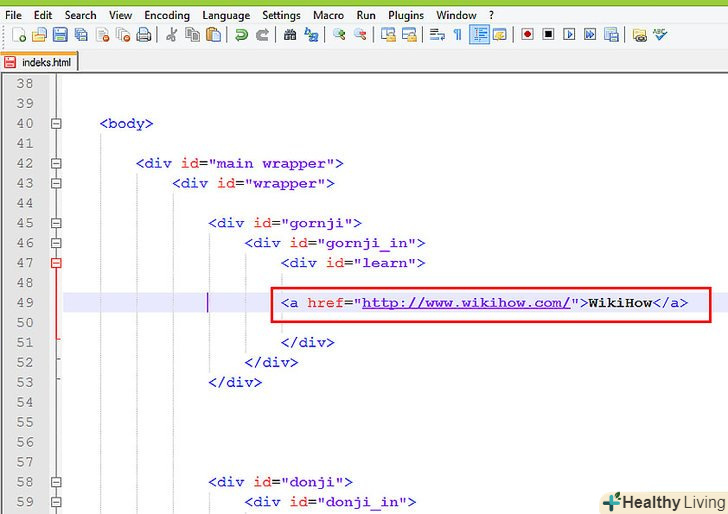Open the Encoding menu
728x514 pixels.
click(x=165, y=15)
